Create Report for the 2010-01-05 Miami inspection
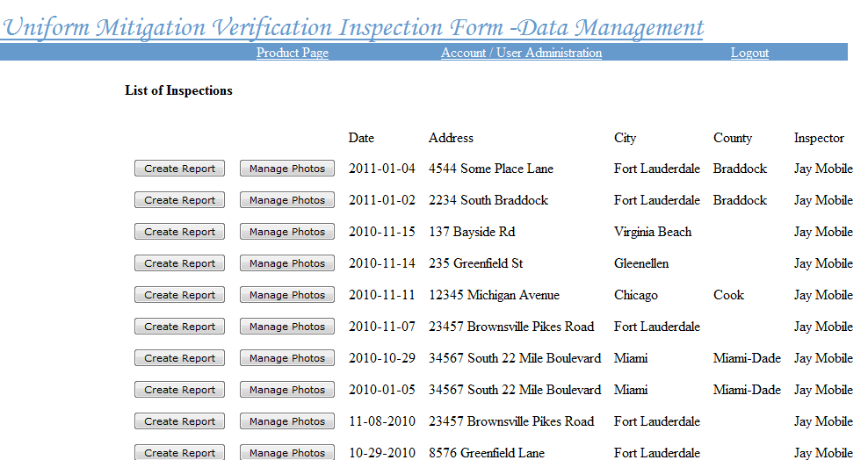Screen dimensions: 868x460 tap(179, 389)
